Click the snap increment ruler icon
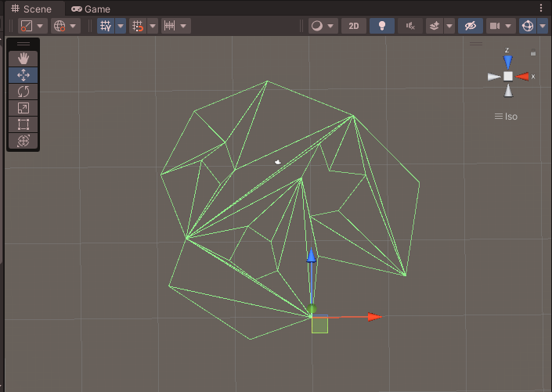Image resolution: width=552 pixels, height=392 pixels. pyautogui.click(x=170, y=26)
